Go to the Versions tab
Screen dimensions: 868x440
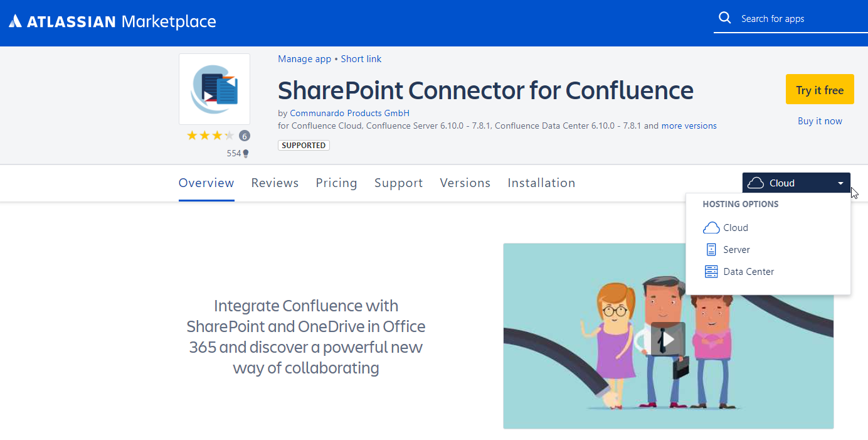tap(465, 183)
